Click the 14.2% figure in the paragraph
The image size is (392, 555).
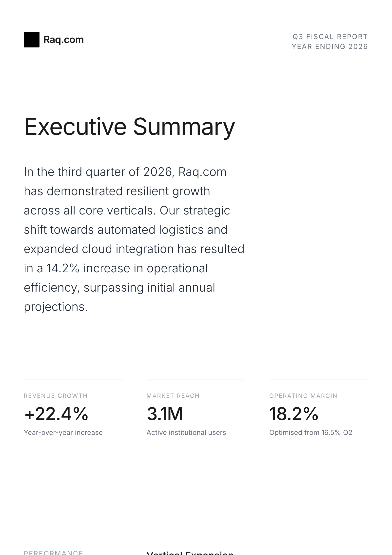[63, 268]
